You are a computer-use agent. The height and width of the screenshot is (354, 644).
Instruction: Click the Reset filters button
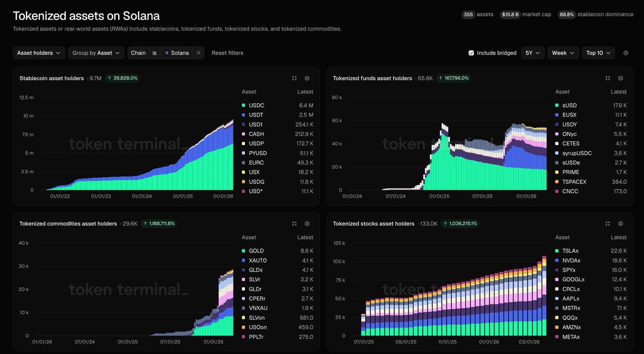tap(227, 53)
